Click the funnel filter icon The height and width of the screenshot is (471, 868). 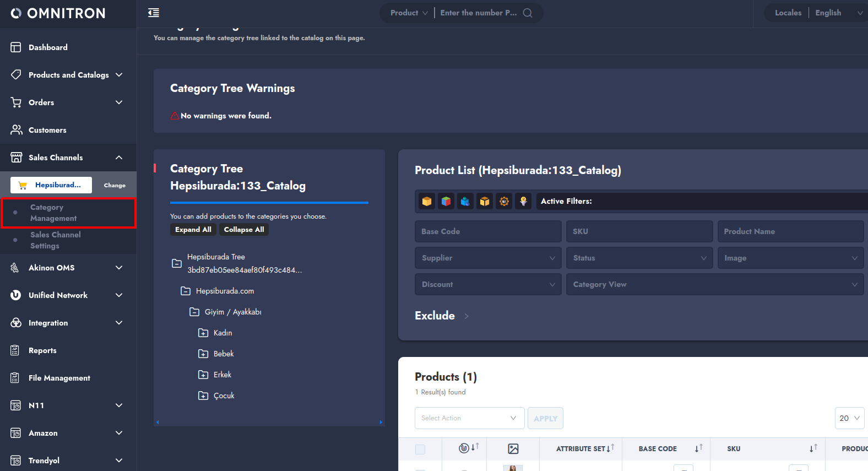(523, 202)
